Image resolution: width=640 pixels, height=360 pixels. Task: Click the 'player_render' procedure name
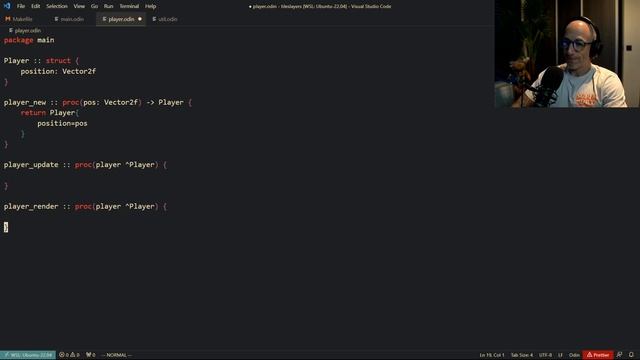[31, 207]
